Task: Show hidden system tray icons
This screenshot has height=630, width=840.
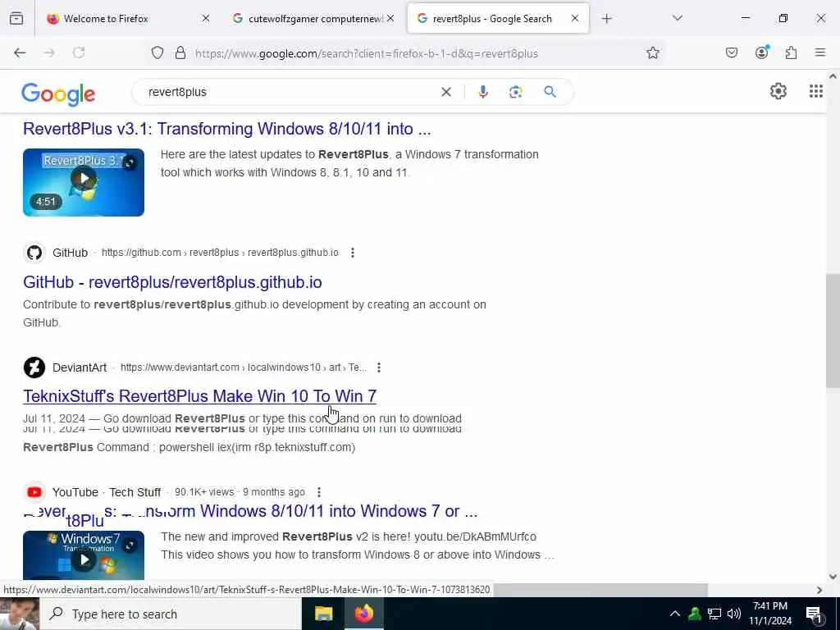Action: click(675, 614)
